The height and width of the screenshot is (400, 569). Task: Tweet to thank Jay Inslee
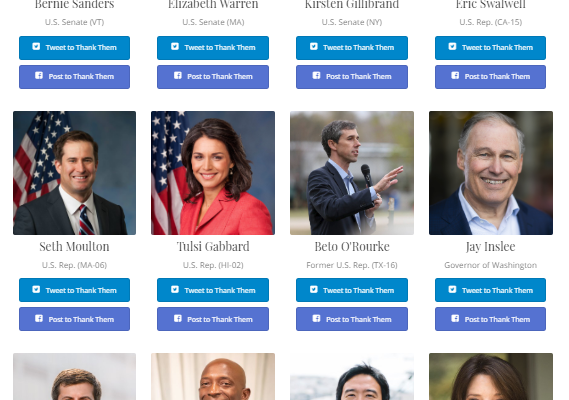490,290
